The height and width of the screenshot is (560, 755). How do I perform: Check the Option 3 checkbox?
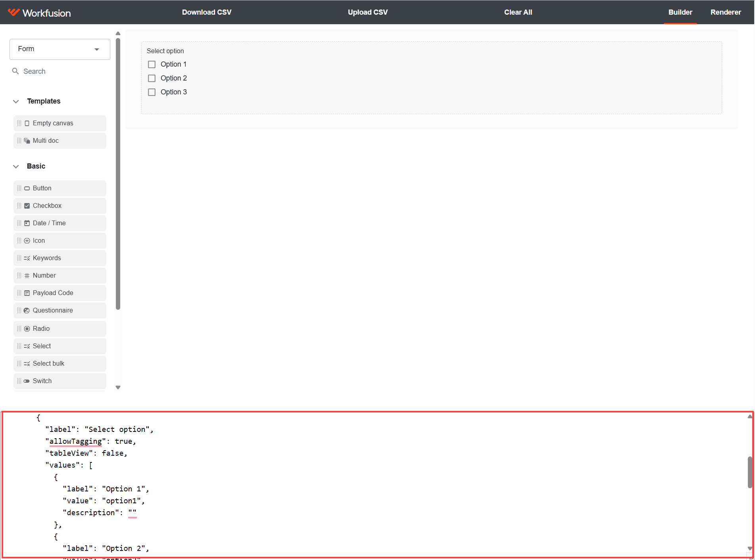tap(152, 92)
